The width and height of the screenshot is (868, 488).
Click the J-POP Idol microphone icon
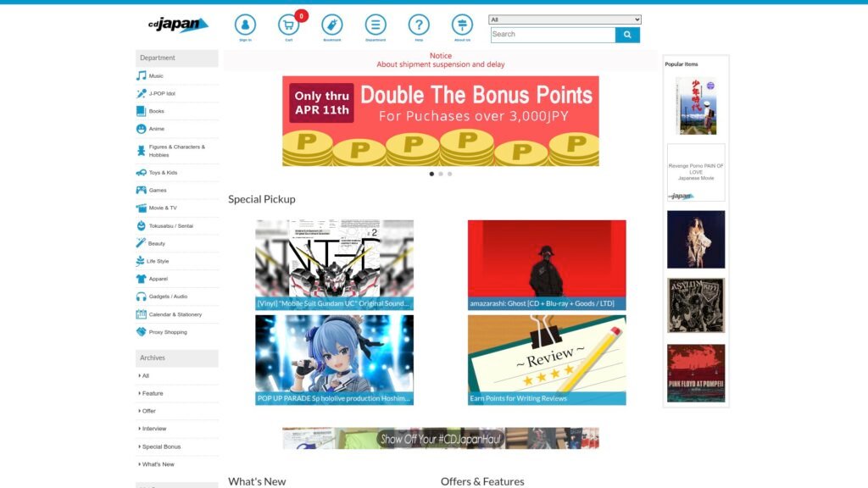142,93
